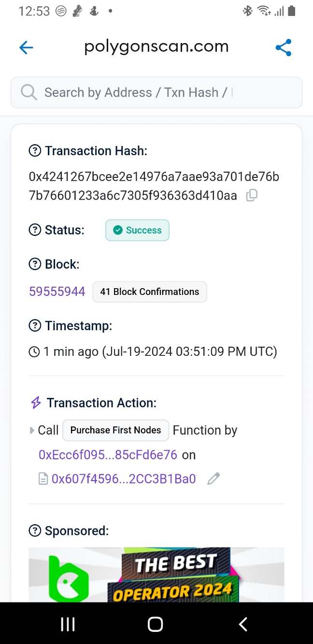Open block 59555944 link

coord(57,292)
